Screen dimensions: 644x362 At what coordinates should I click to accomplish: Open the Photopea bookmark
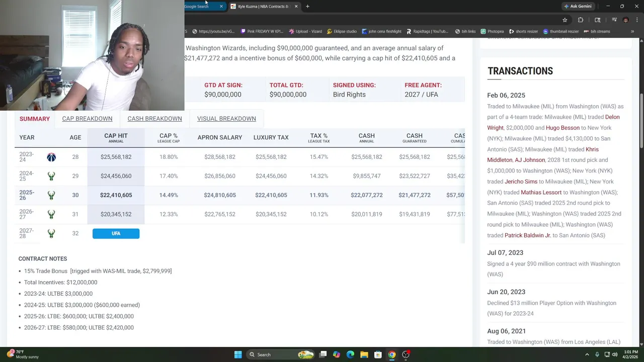tap(492, 31)
